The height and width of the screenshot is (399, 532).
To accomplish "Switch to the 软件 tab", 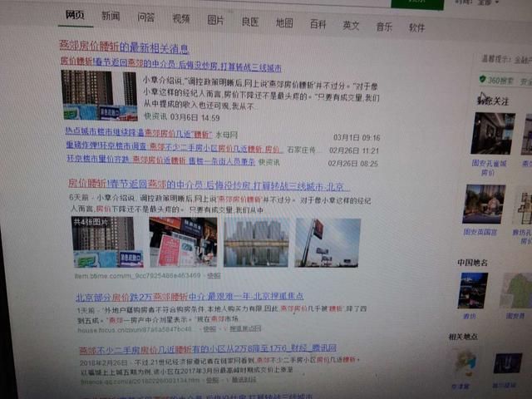I will 416,27.
